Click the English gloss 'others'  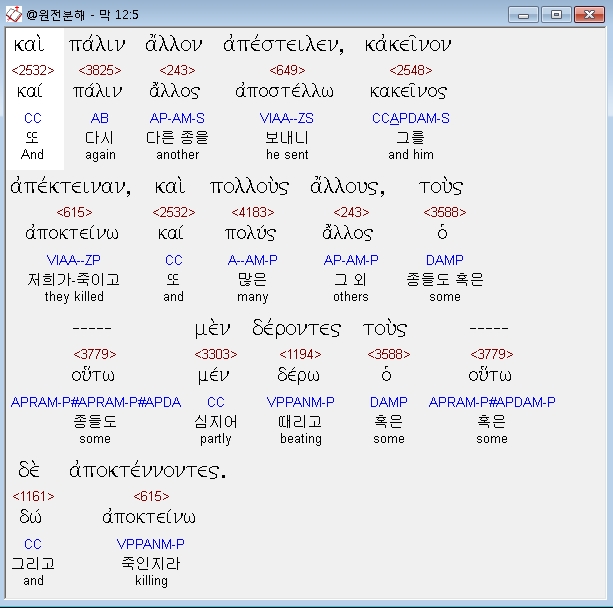[351, 297]
